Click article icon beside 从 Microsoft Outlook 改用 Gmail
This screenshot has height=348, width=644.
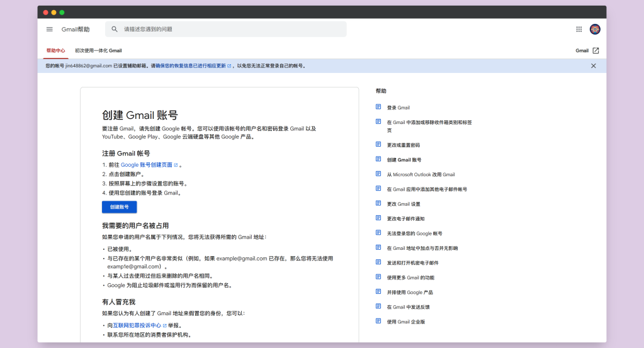click(378, 174)
